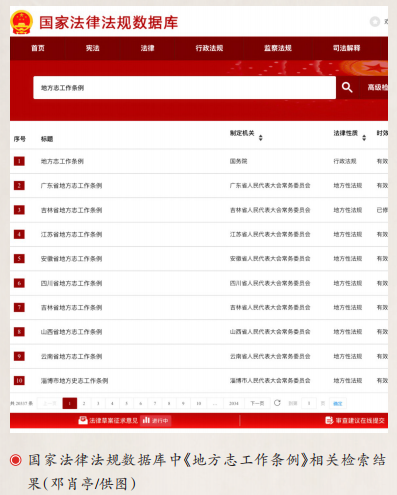Screen dimensions: 397x495
Task: Click the 国家法律法规数据库 site title
Action: 109,23
